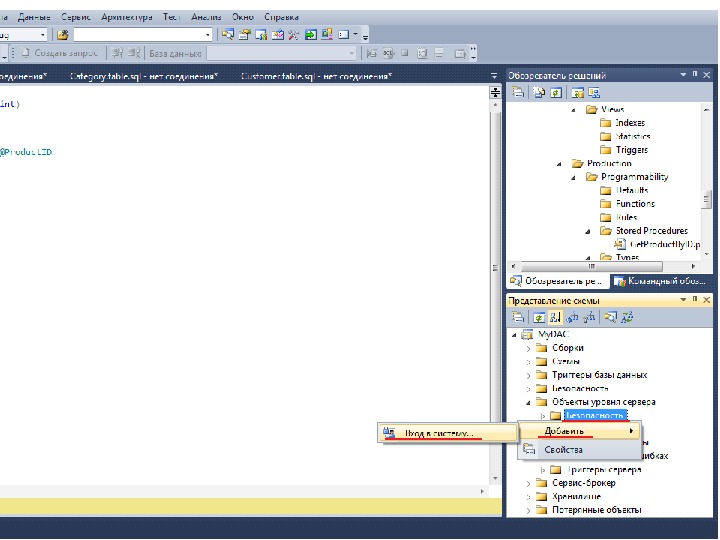Switch to the Category.table.sql tab

click(x=144, y=76)
